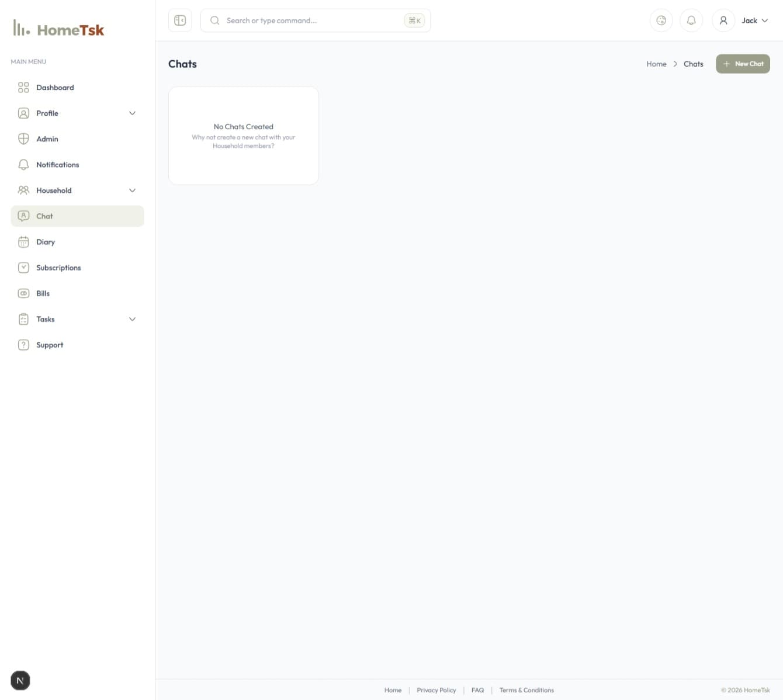Open the Jack account dropdown arrow

pyautogui.click(x=764, y=20)
